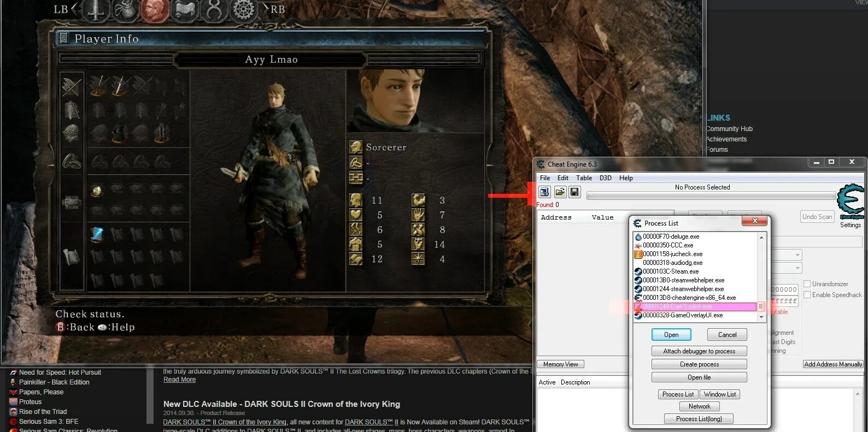Select 00001248-DarkSoulsII.exe highlighted process
The height and width of the screenshot is (432, 868).
695,306
